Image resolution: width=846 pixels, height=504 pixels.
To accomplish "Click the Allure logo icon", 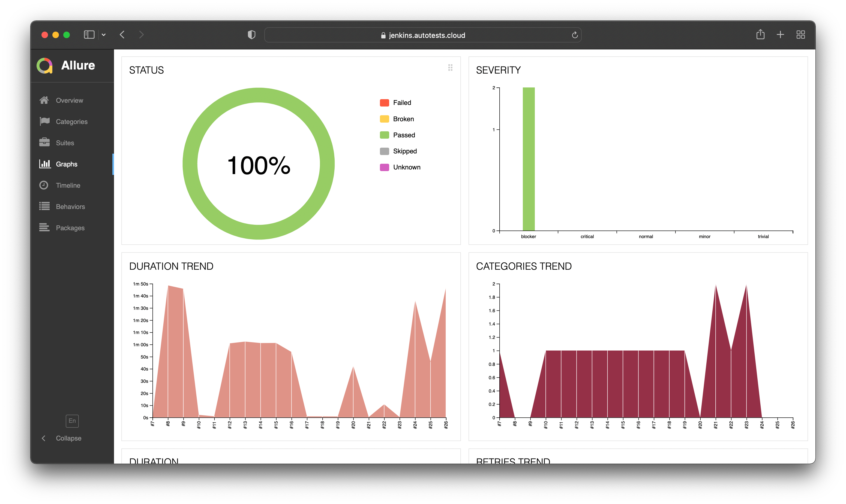I will tap(44, 65).
